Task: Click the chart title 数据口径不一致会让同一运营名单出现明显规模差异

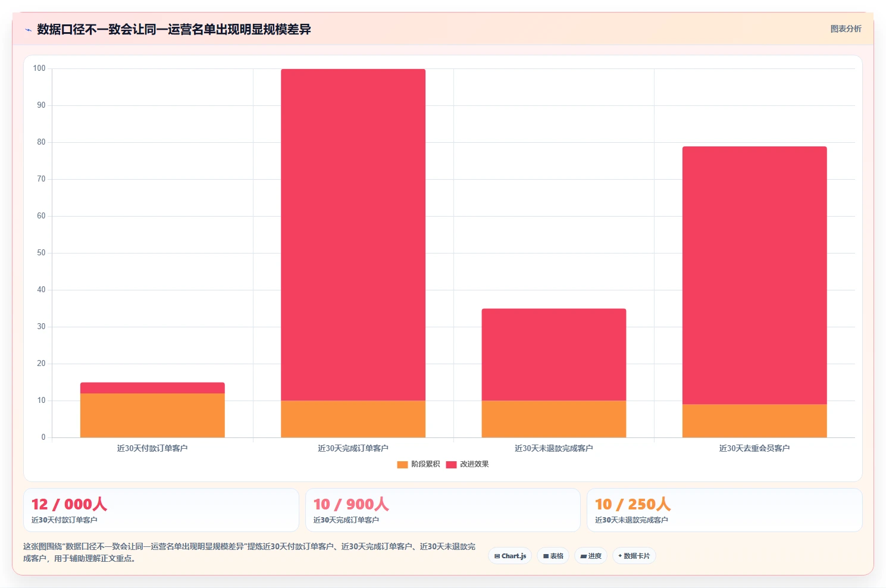Action: (174, 29)
